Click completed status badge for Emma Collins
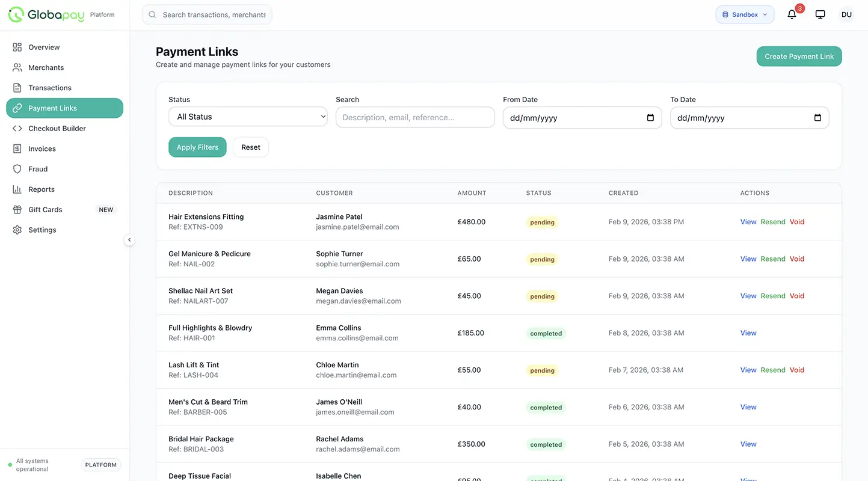This screenshot has width=868, height=481. click(546, 334)
